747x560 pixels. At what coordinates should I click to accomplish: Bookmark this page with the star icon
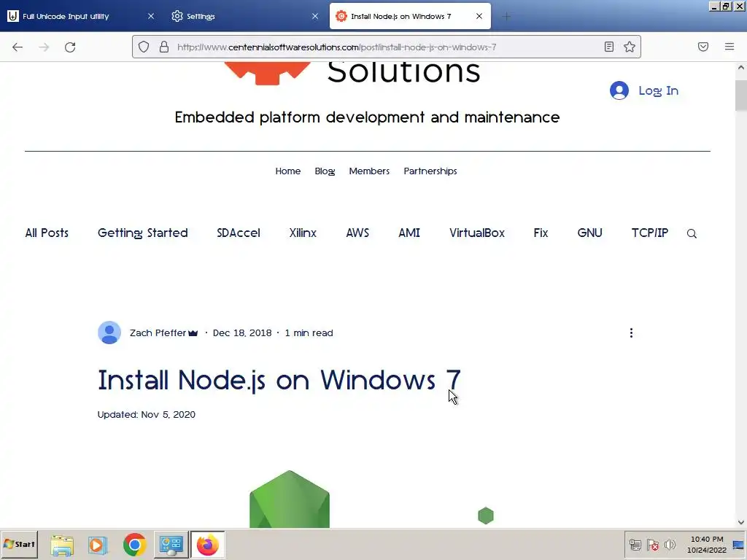[630, 47]
